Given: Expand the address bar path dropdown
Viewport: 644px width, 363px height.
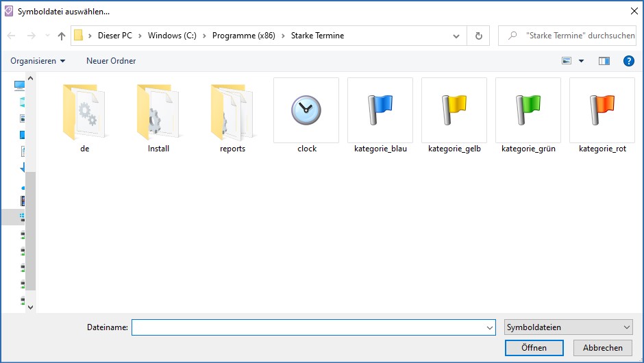Looking at the screenshot, I should click(457, 36).
